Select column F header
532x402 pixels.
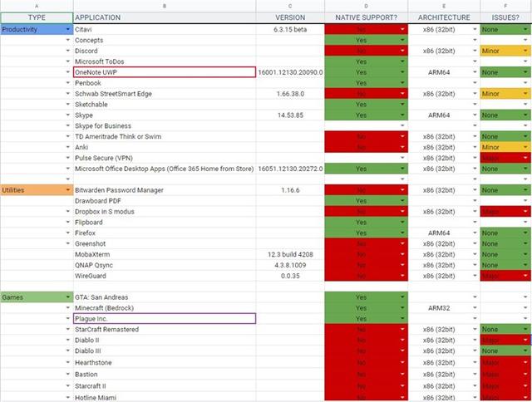[x=505, y=6]
